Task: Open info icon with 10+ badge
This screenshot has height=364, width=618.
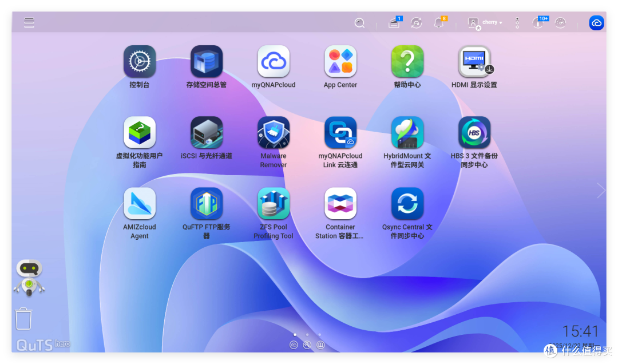Action: (x=539, y=22)
